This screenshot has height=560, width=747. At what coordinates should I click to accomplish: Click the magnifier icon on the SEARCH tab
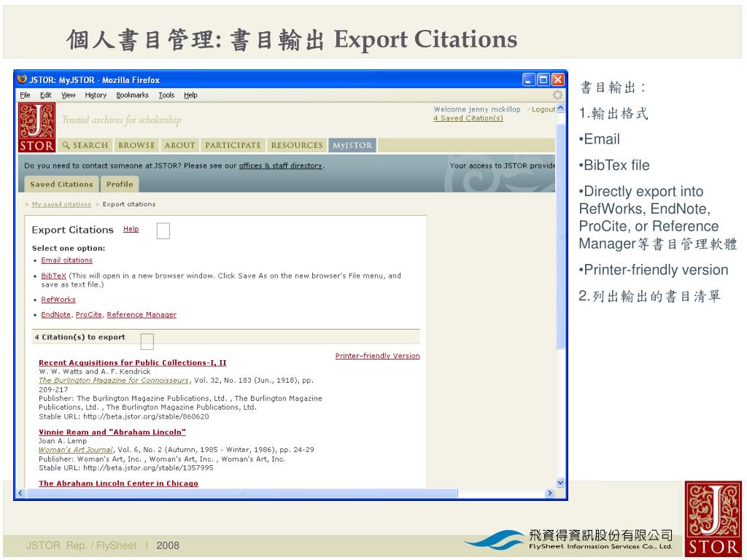[x=66, y=145]
